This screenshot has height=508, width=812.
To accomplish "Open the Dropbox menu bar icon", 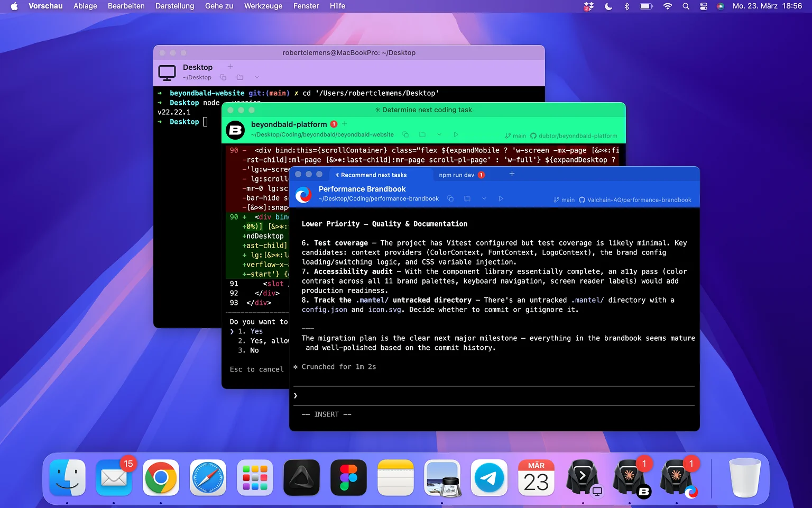I will 588,6.
